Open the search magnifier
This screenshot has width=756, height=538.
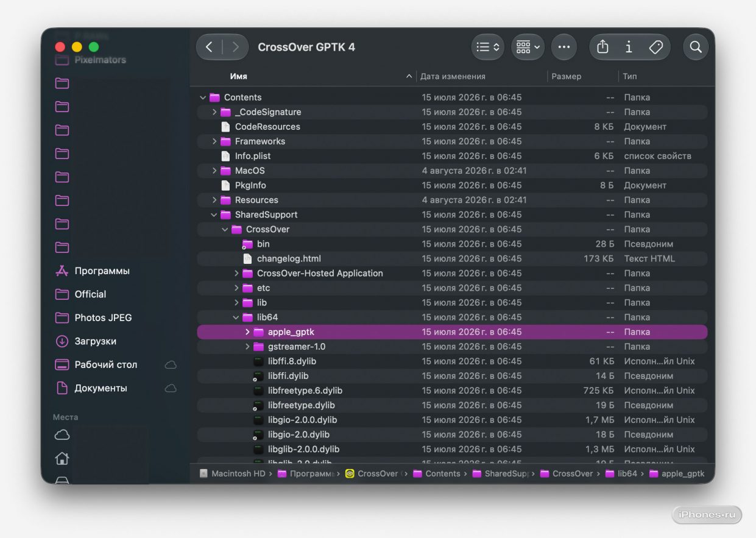click(696, 47)
